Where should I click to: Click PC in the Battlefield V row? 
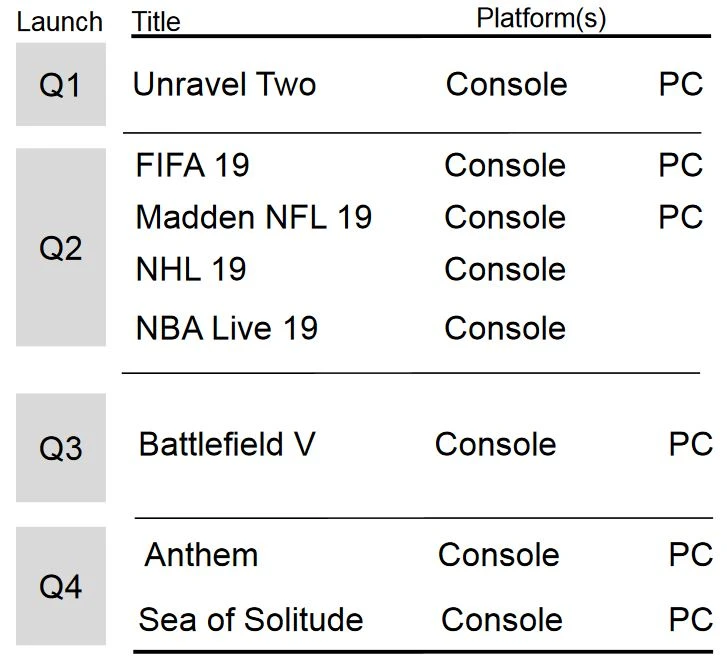pos(690,444)
